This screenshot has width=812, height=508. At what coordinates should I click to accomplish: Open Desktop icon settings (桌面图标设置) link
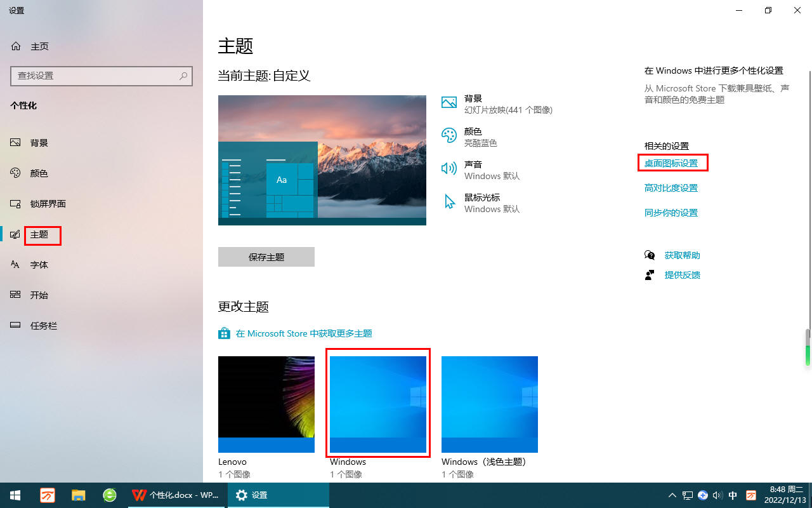(671, 163)
